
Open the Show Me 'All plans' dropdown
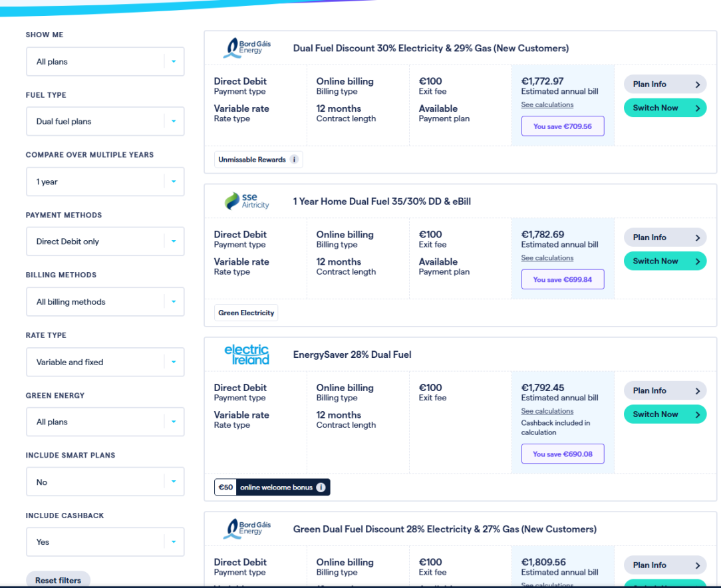coord(105,62)
